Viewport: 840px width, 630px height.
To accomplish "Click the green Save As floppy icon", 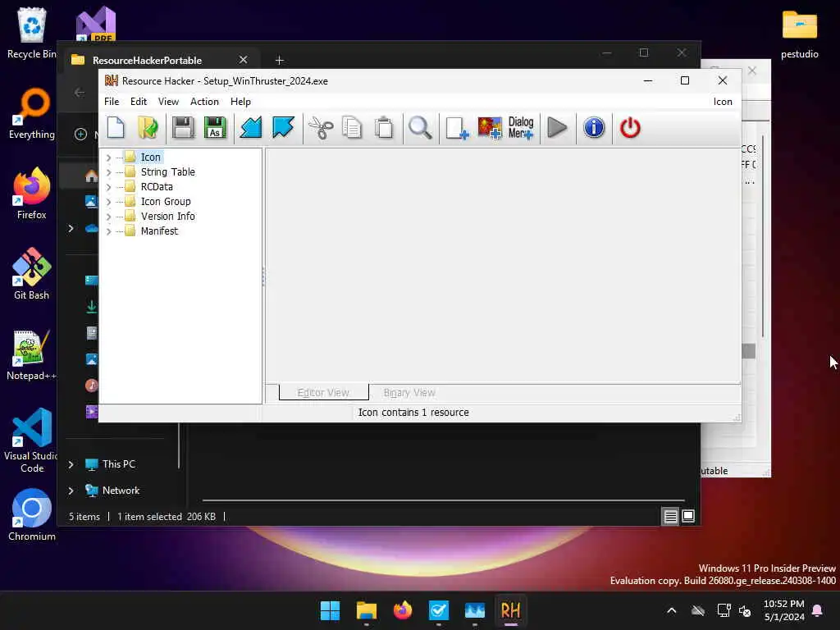I will point(215,128).
